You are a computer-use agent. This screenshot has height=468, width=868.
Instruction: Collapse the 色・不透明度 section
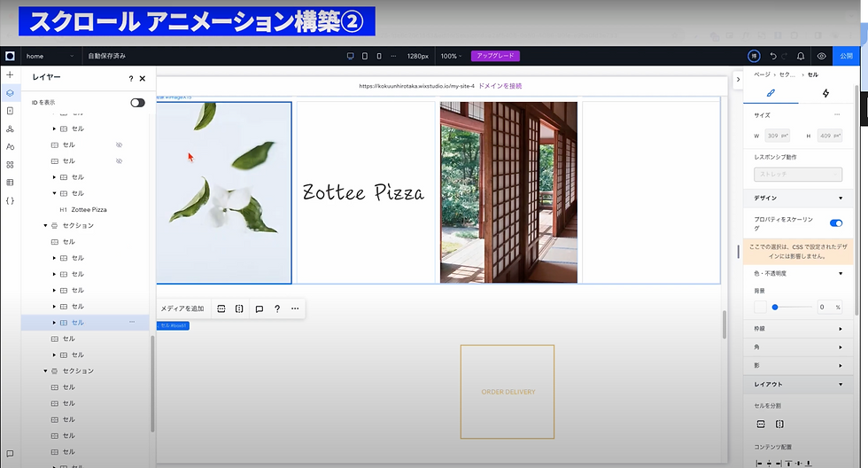(x=841, y=274)
